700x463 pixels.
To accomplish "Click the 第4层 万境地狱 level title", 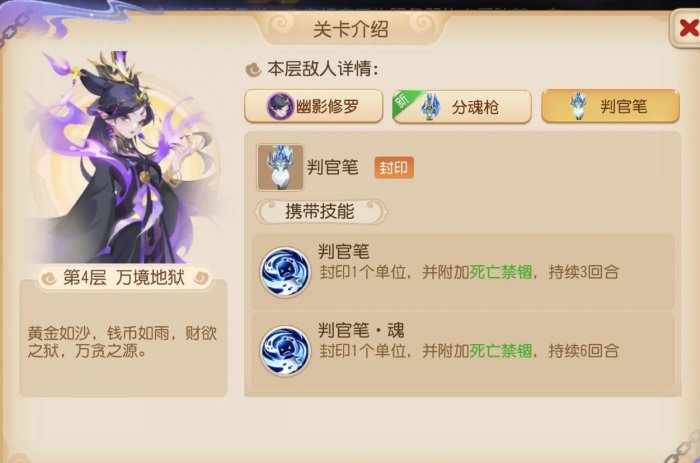I will [x=124, y=277].
